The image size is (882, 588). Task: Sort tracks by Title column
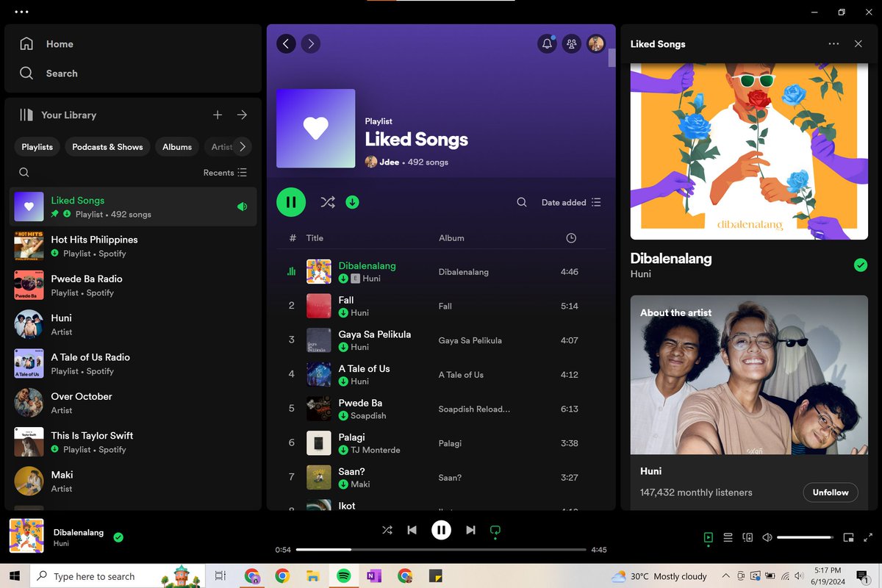315,238
